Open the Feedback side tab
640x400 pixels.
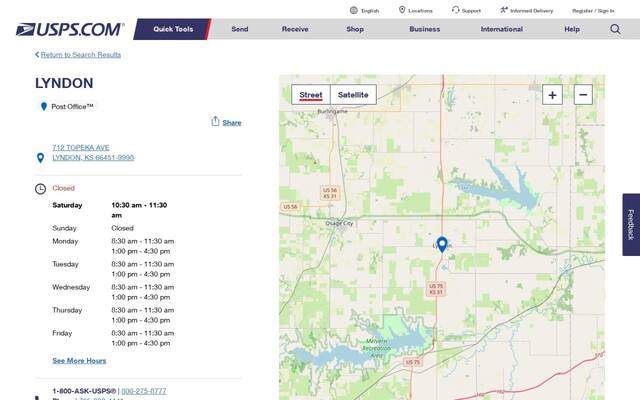[631, 224]
